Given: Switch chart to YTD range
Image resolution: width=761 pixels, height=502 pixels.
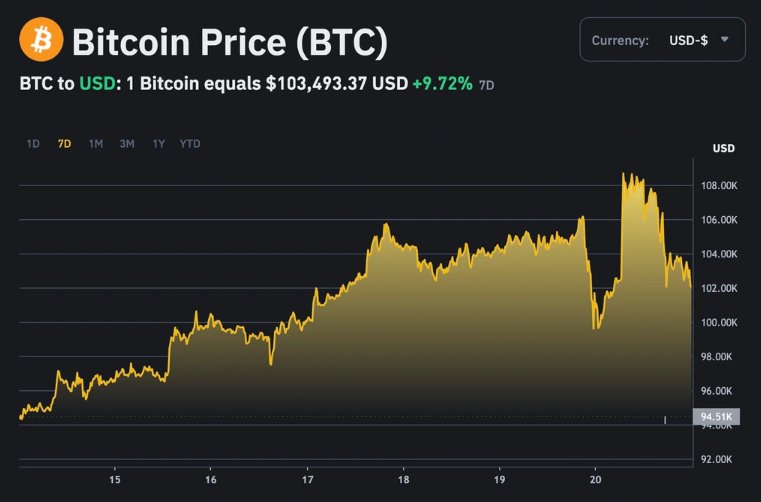Looking at the screenshot, I should (190, 144).
